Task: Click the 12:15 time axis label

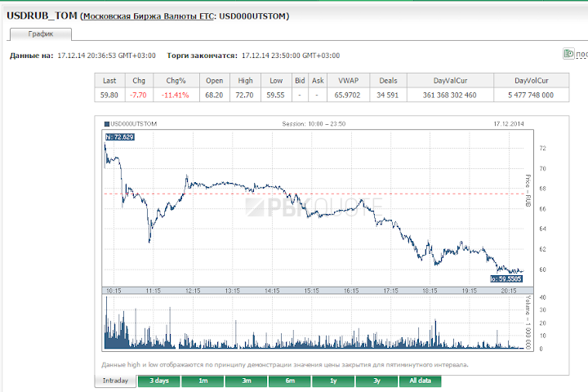Action: click(x=193, y=291)
